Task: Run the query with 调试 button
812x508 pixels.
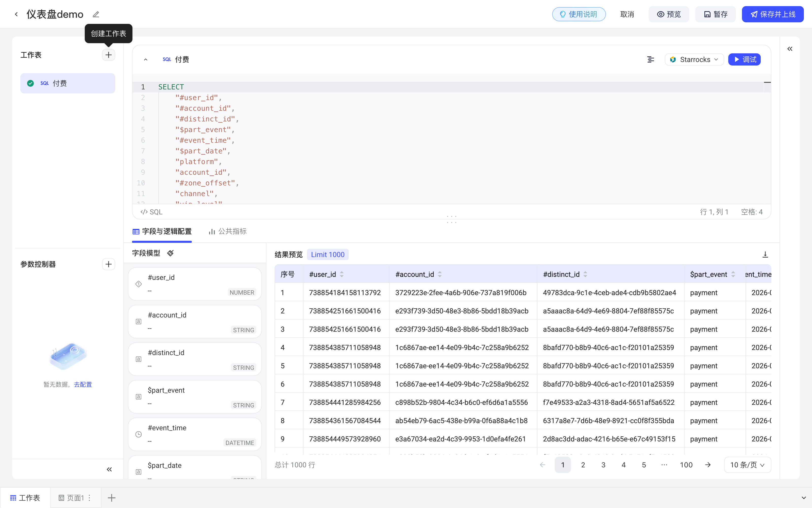Action: pos(744,59)
